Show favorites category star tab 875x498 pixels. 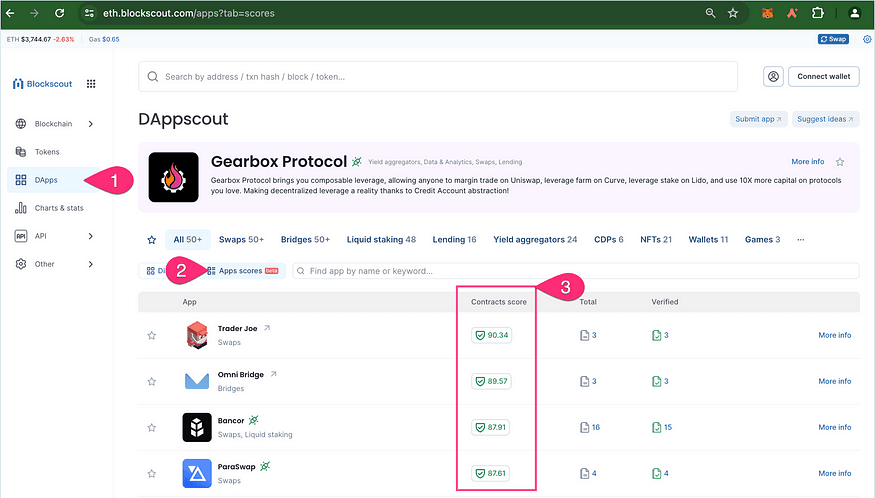(151, 240)
